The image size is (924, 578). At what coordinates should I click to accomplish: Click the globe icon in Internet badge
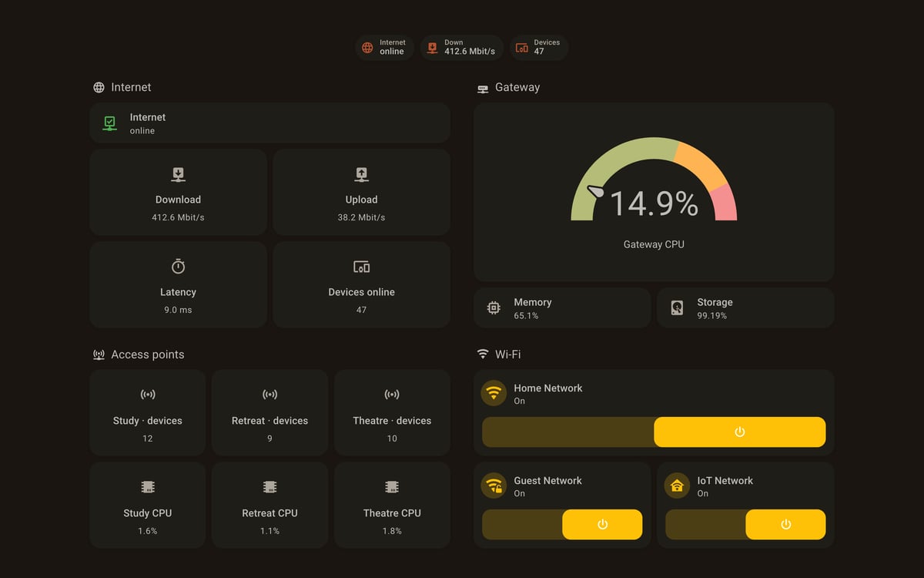pyautogui.click(x=367, y=48)
